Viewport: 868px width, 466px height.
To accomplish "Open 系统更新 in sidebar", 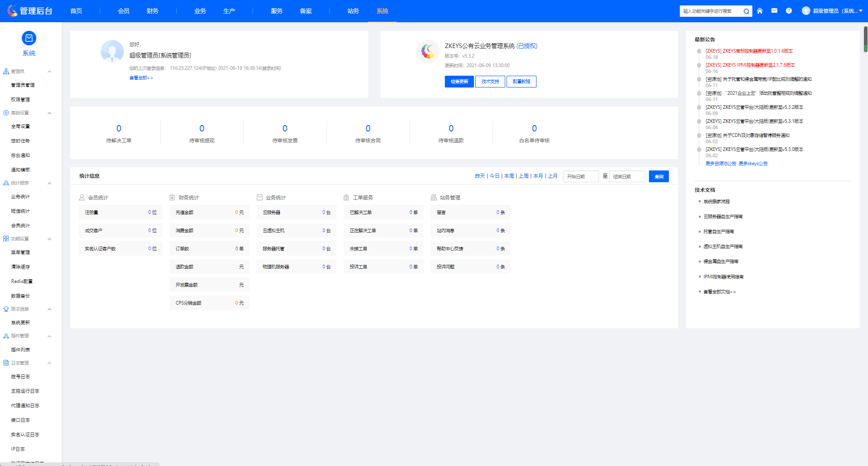I will point(20,323).
